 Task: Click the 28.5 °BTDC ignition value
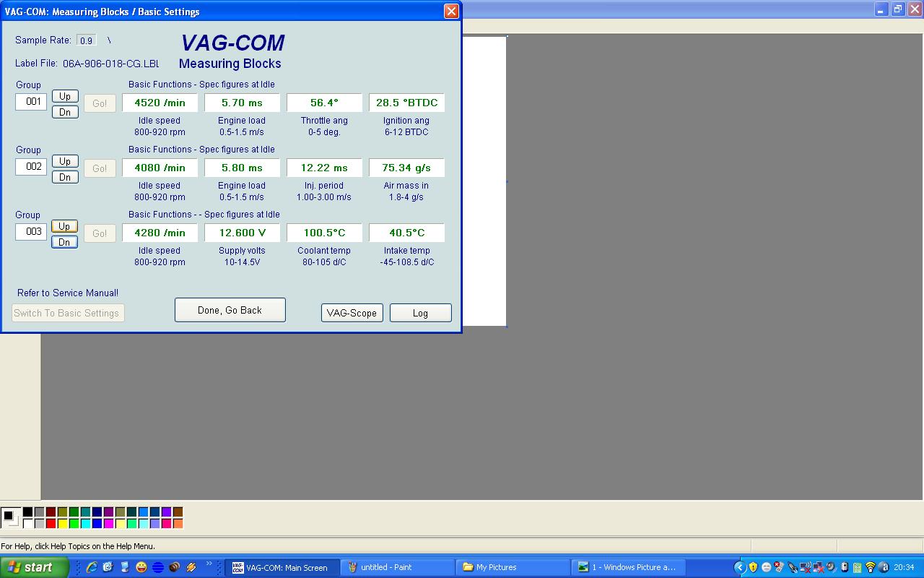tap(406, 103)
